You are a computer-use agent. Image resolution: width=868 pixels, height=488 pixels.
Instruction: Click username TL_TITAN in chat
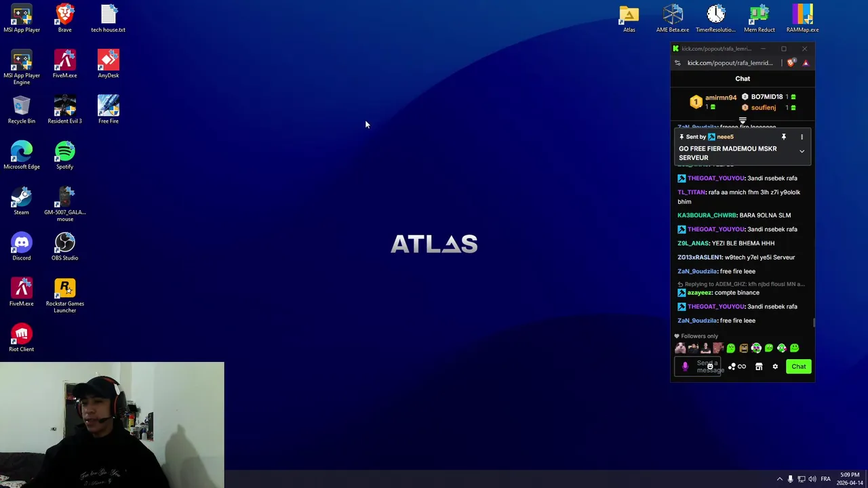click(x=692, y=192)
